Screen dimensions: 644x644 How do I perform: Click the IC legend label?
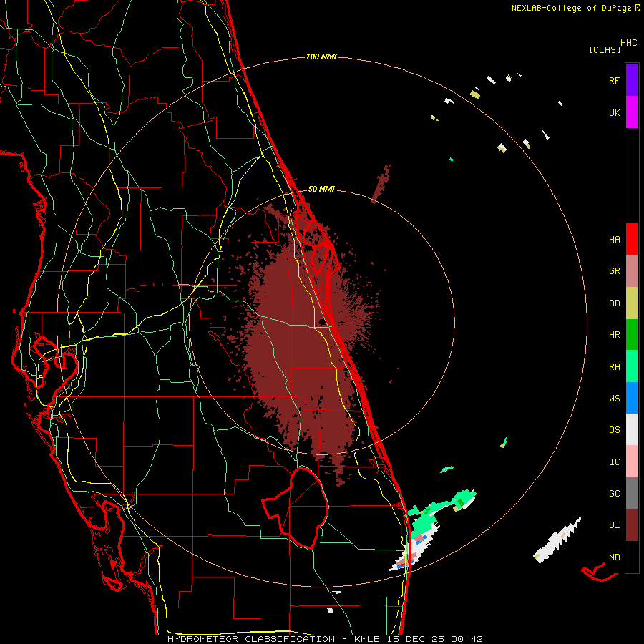tap(614, 462)
